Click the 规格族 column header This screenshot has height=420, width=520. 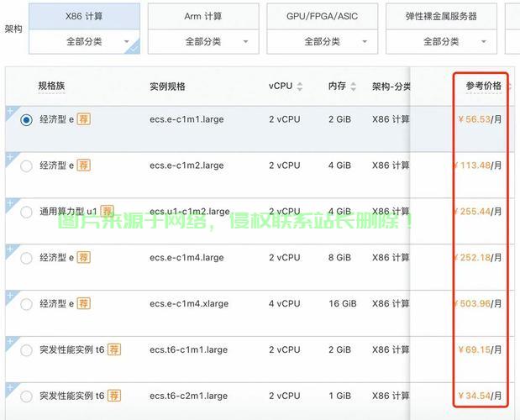point(51,87)
